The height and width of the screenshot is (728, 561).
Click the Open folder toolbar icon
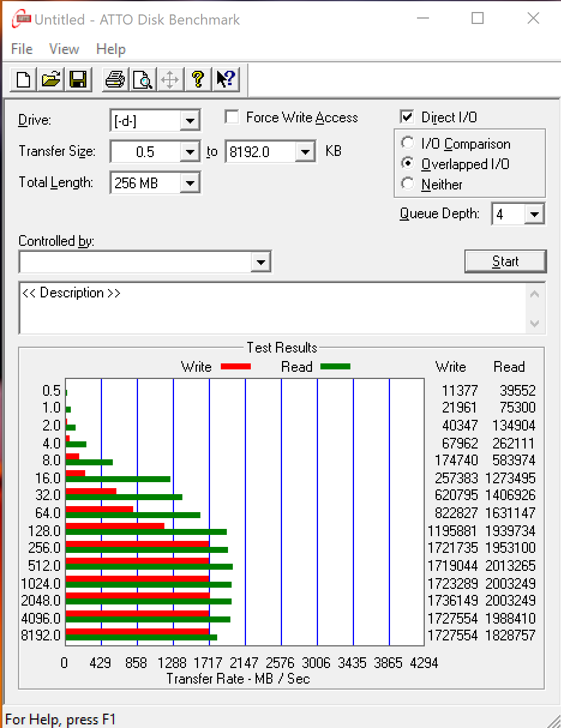point(51,79)
